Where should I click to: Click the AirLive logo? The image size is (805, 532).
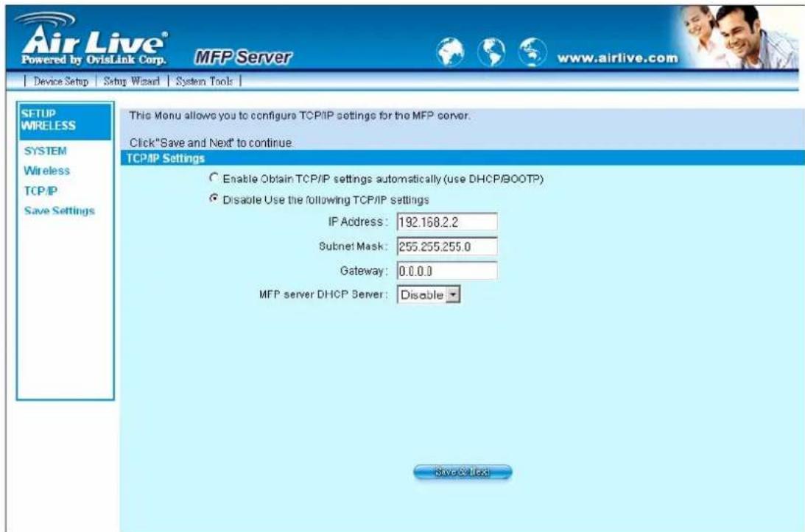pos(93,40)
